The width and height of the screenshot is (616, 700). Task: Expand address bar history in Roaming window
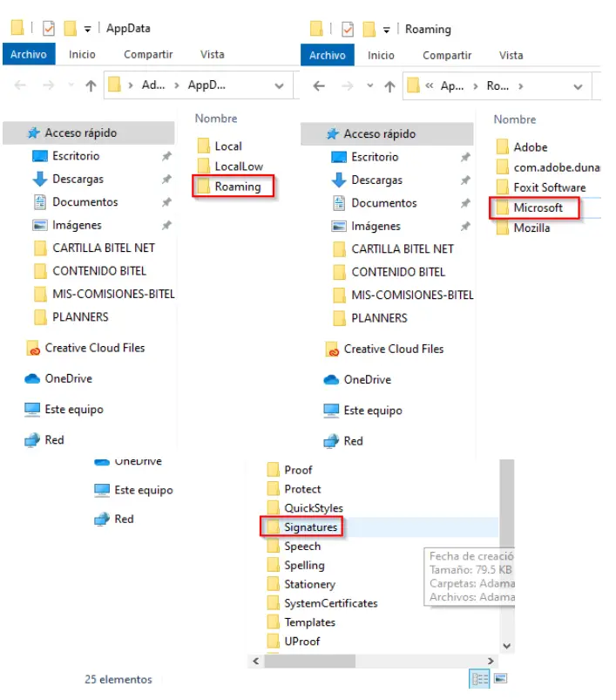578,86
